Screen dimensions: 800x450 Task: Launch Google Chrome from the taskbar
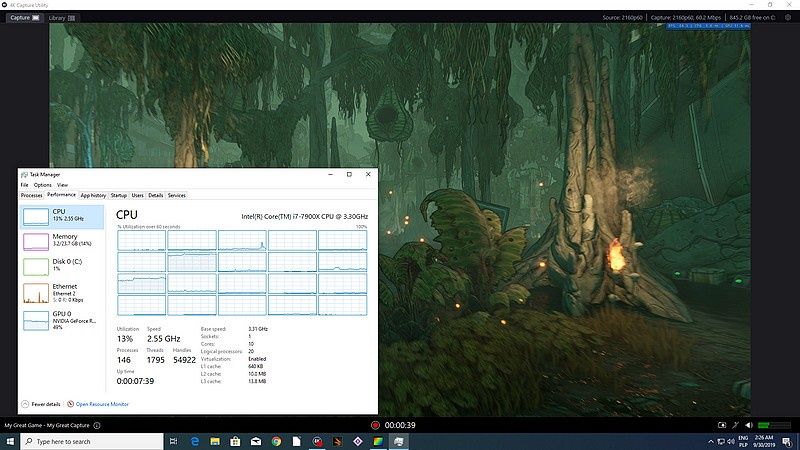click(x=276, y=441)
